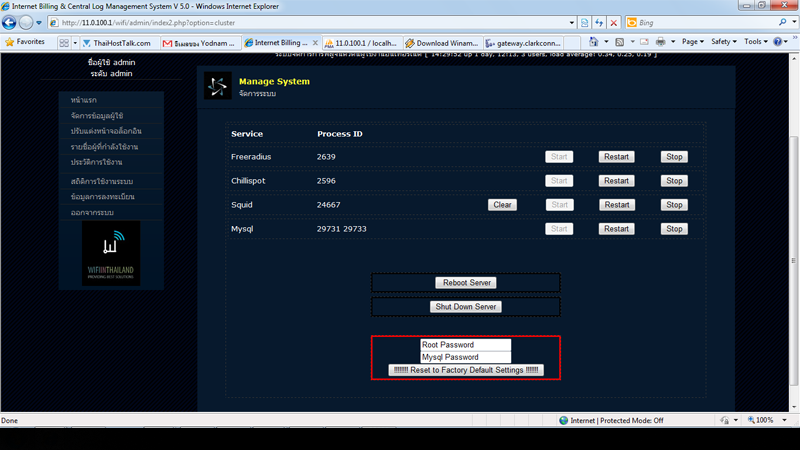This screenshot has width=800, height=450.
Task: Open หน้าแรก in the sidebar menu
Action: pyautogui.click(x=84, y=100)
